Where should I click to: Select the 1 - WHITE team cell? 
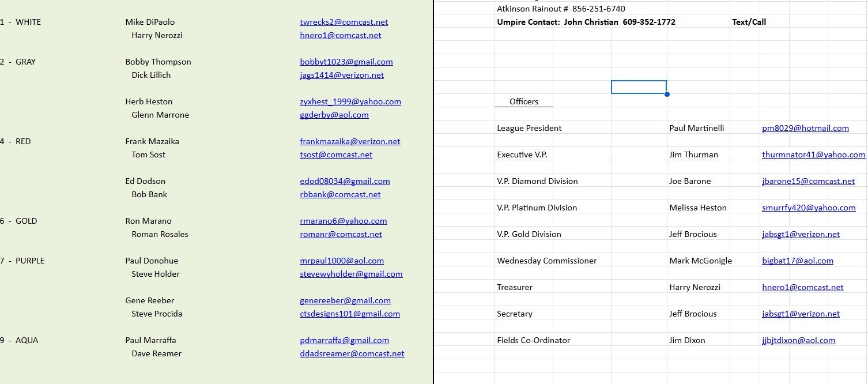coord(21,22)
